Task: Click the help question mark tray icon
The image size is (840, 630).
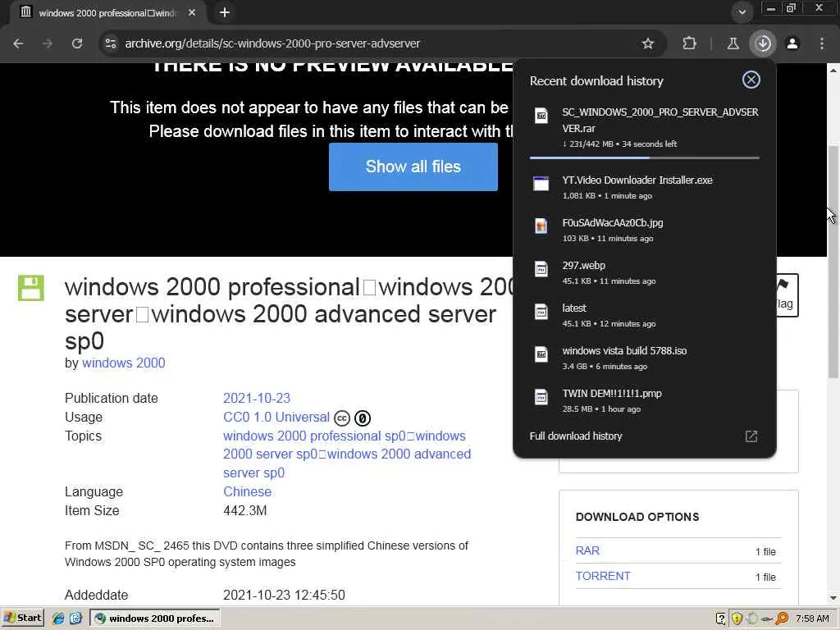Action: [721, 619]
